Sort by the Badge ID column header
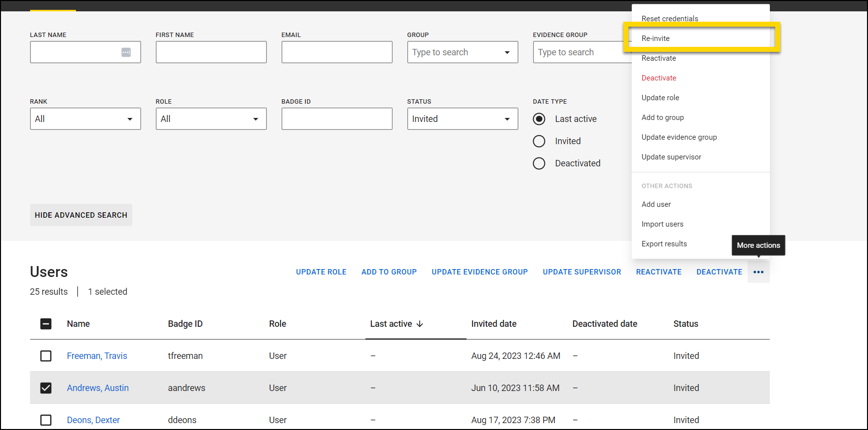Viewport: 868px width, 430px height. pos(185,324)
